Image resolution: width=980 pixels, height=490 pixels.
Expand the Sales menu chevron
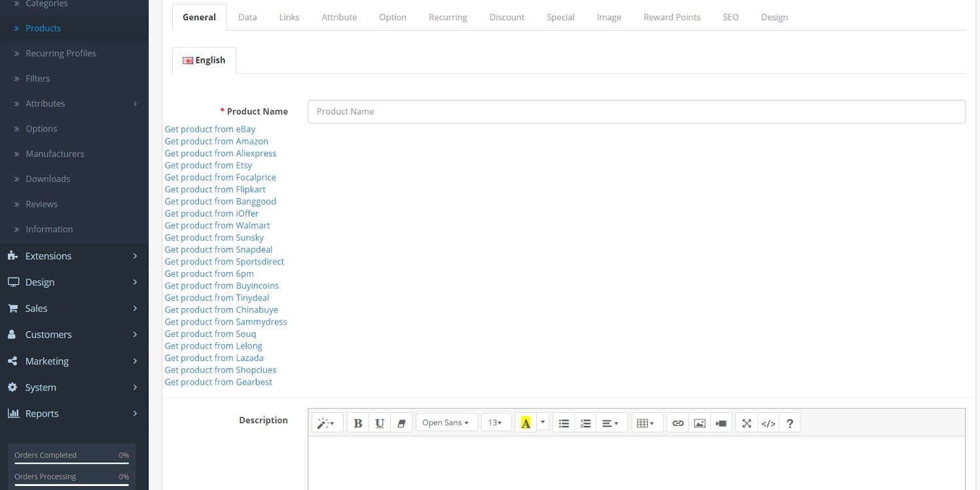(x=135, y=308)
